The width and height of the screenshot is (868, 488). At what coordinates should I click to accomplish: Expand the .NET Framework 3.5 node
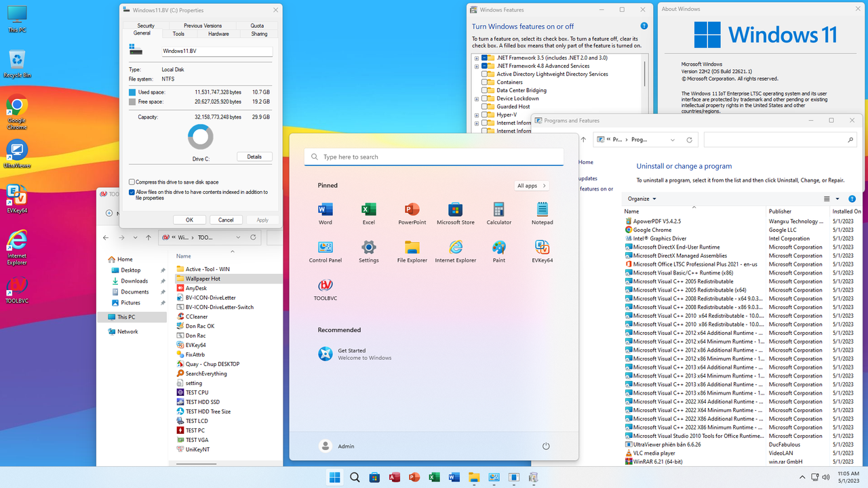click(477, 58)
